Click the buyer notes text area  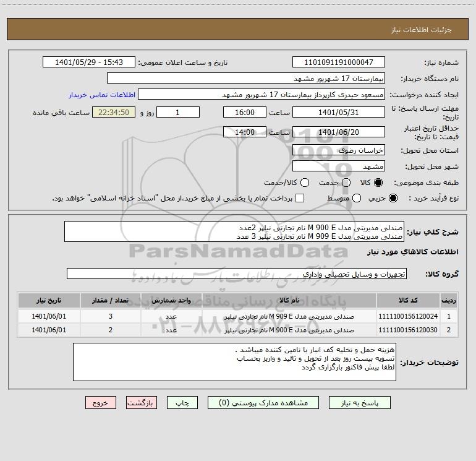point(234,362)
